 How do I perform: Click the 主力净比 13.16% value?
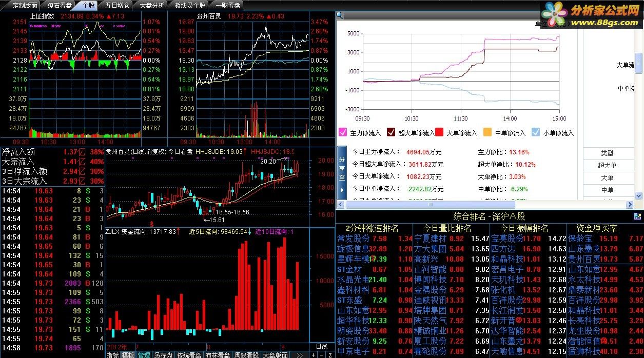coord(519,152)
